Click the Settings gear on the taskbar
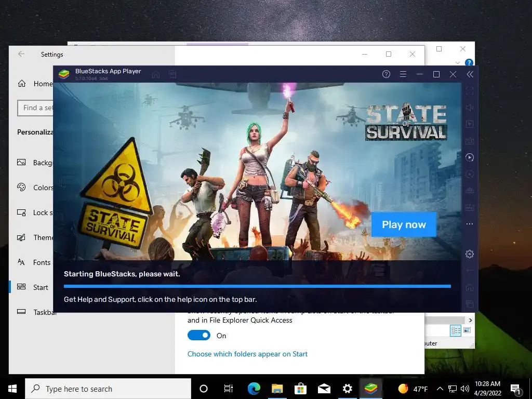The height and width of the screenshot is (399, 532). 347,389
